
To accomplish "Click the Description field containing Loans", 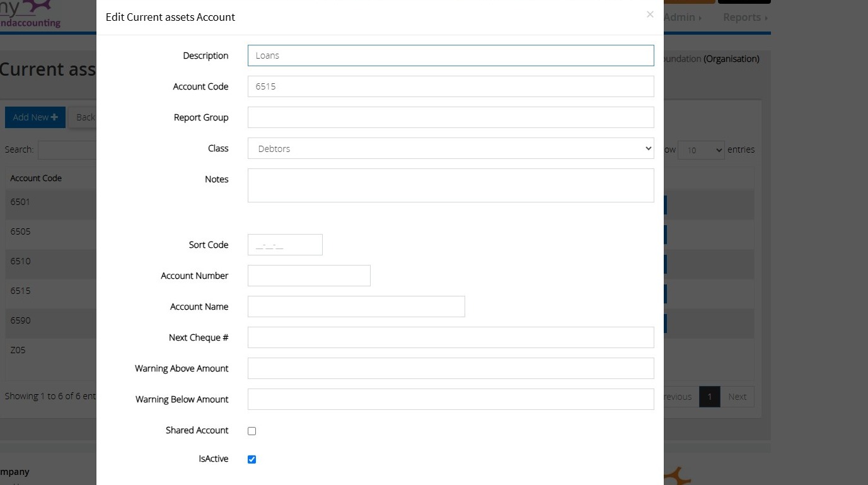I will click(451, 56).
